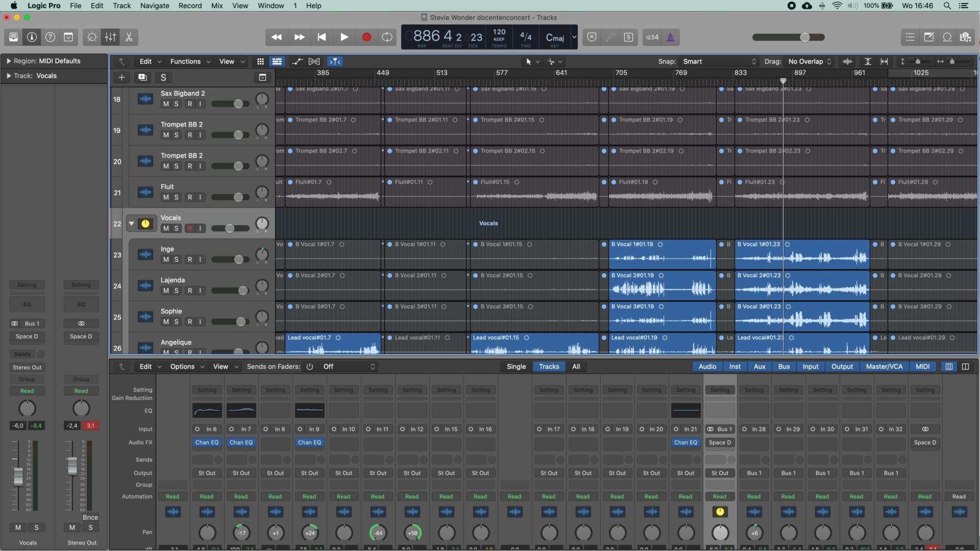Open the media Browsers icon

coord(965,37)
